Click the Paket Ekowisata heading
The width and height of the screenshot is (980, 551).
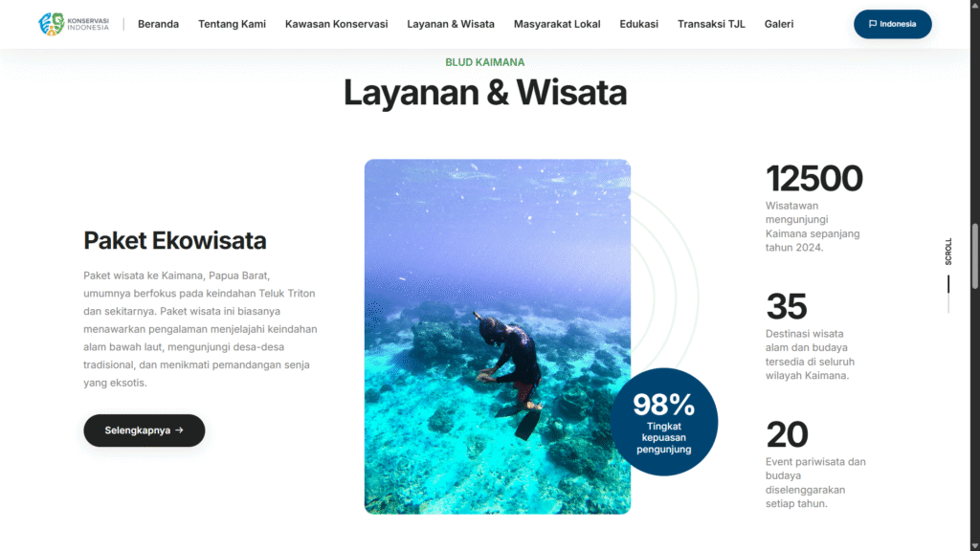click(x=175, y=240)
